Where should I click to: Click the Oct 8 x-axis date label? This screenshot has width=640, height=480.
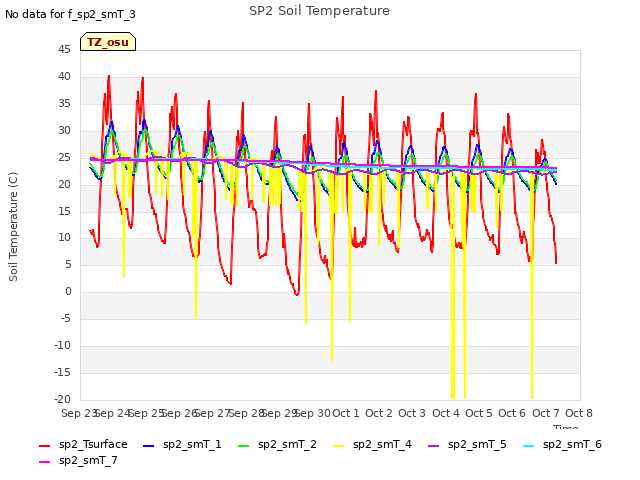pos(579,413)
